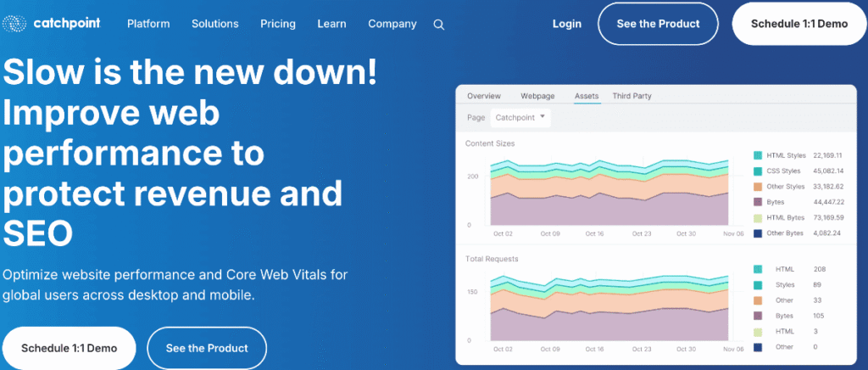
Task: Click the value 33,182.62
Action: coord(828,187)
